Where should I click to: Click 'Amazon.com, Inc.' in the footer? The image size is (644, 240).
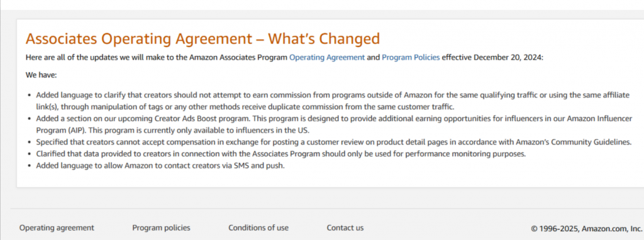[612, 229]
